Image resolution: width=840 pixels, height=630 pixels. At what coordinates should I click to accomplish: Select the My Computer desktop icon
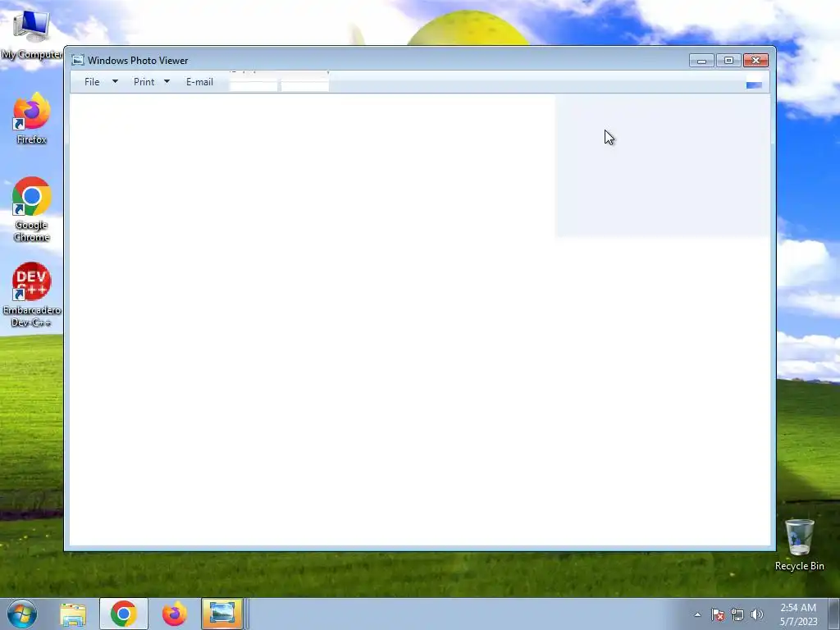(32, 34)
